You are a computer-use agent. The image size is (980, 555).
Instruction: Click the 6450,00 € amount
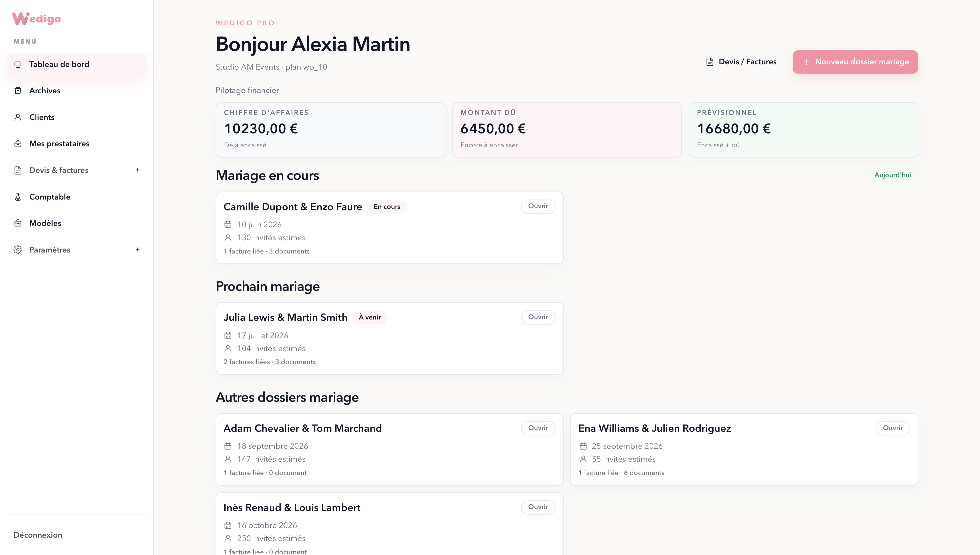(x=493, y=129)
